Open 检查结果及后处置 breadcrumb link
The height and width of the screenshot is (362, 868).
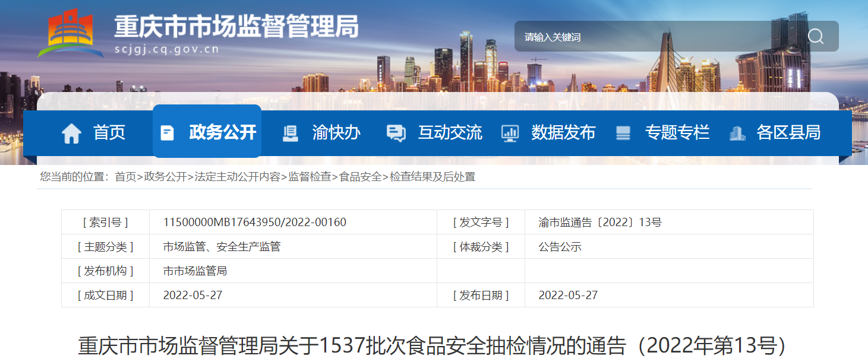(433, 177)
